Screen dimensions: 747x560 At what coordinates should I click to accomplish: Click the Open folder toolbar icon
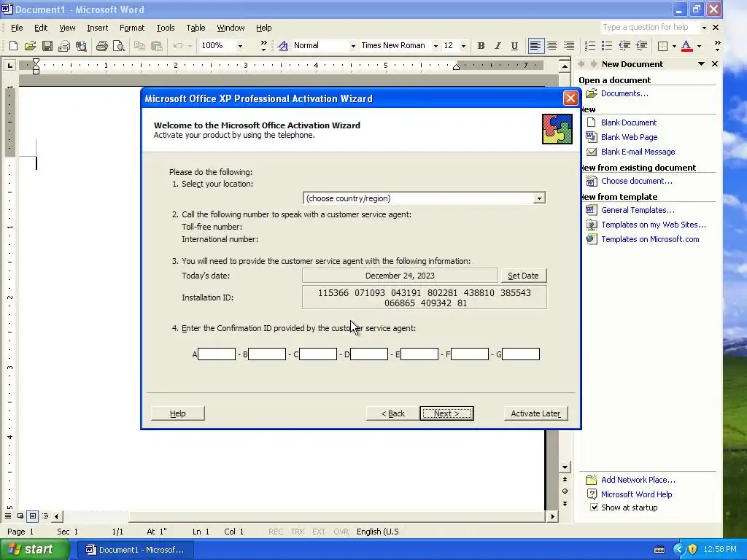(x=31, y=46)
